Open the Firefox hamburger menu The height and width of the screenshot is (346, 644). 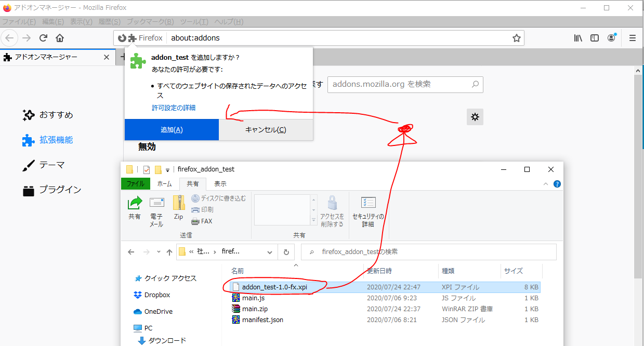tap(633, 38)
